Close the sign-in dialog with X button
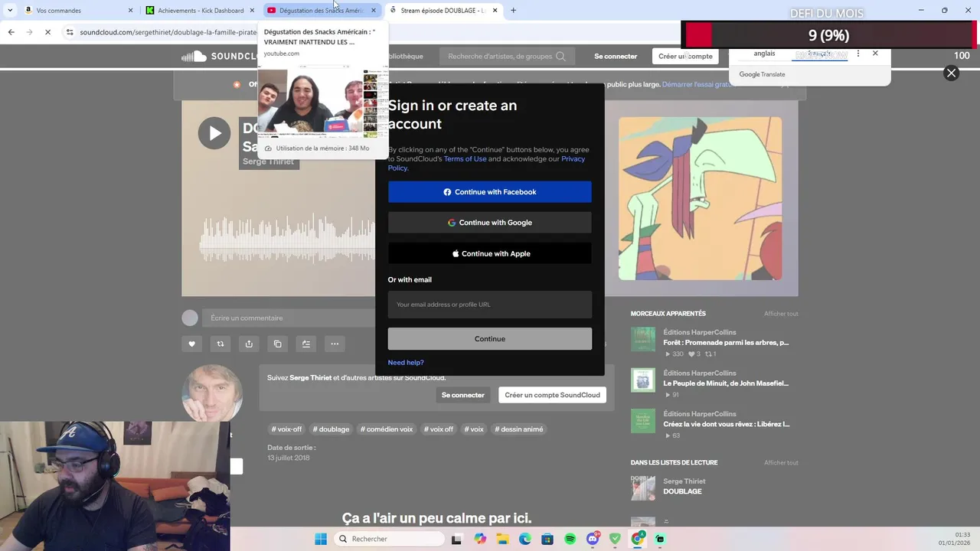Screen dimensions: 980x551 951,73
